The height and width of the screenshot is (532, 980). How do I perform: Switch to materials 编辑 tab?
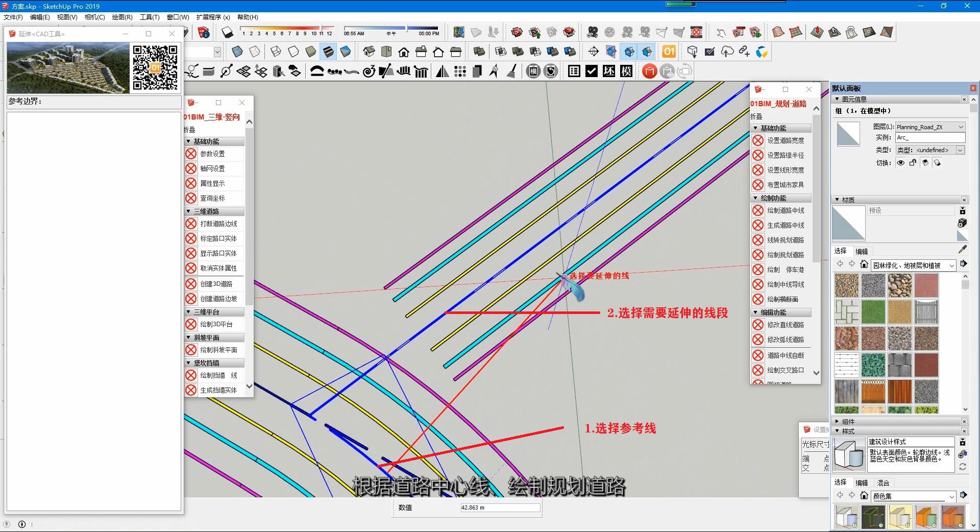(x=862, y=251)
